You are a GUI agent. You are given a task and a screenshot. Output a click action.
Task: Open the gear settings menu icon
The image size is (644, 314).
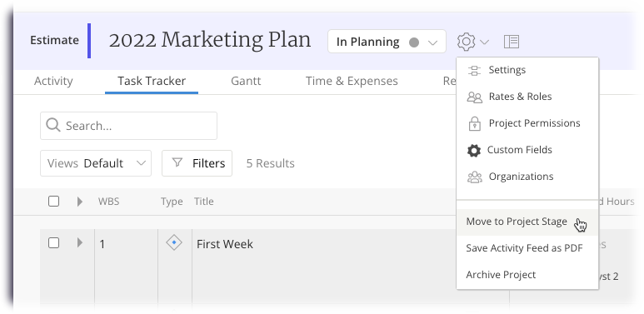coord(467,42)
